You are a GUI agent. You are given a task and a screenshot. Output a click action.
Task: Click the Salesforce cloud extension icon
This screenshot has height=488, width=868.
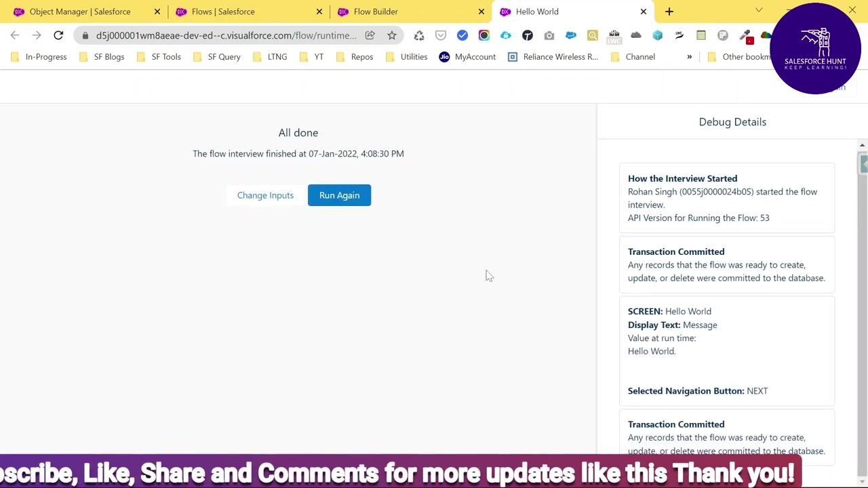pyautogui.click(x=571, y=35)
